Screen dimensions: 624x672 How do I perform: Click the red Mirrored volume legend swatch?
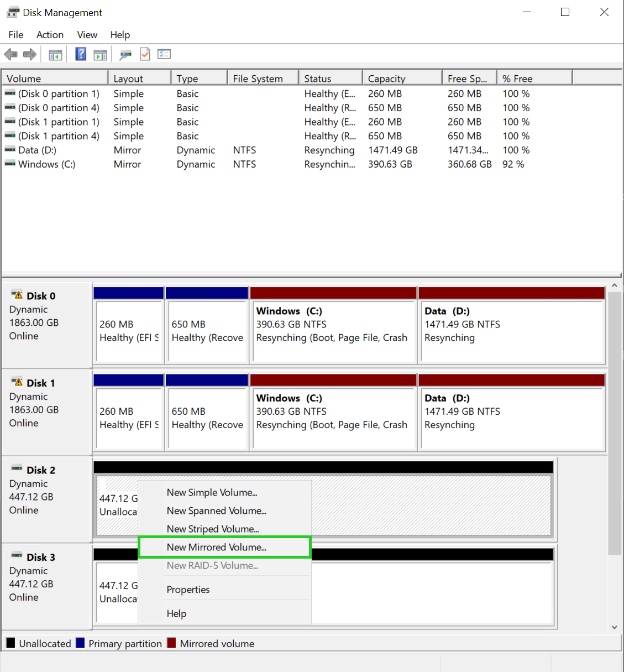pos(171,643)
